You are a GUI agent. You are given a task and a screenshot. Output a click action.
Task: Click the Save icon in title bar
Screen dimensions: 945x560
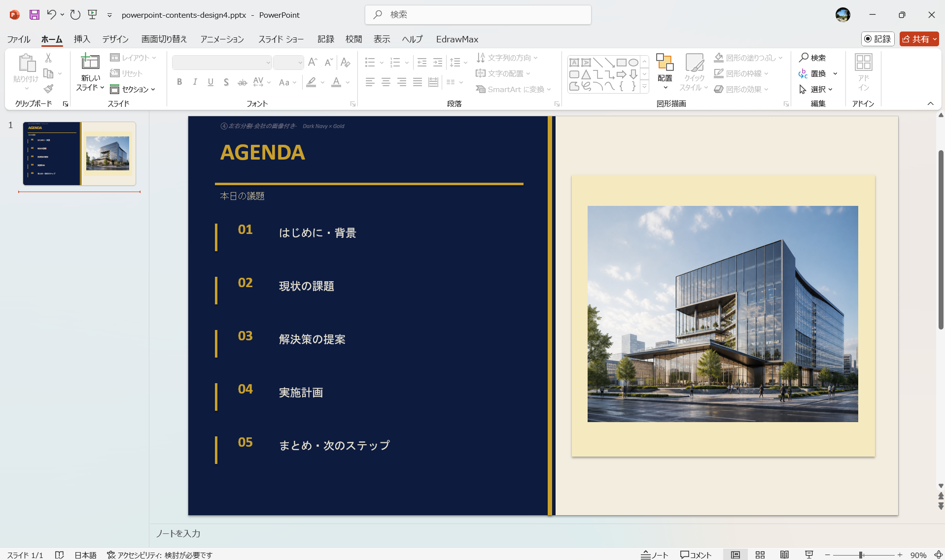34,15
